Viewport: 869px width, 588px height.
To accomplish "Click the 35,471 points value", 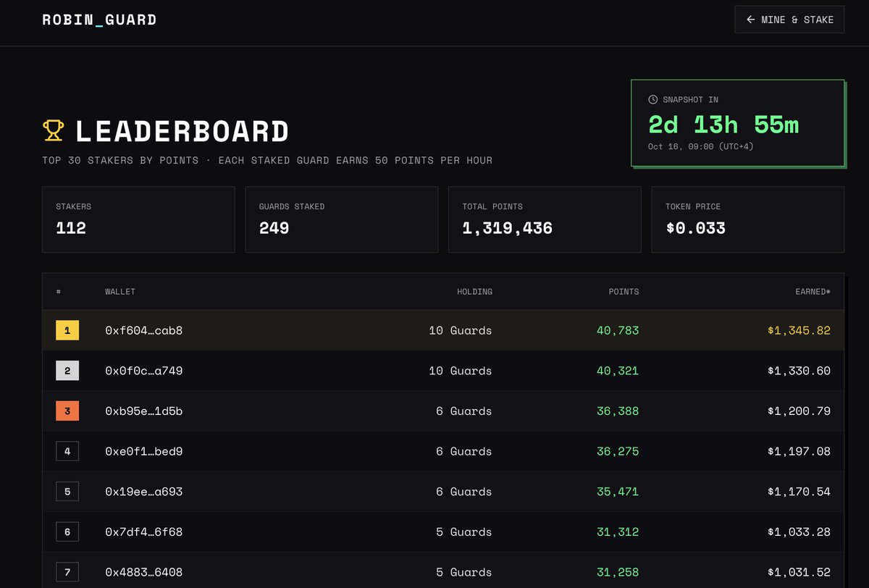I will click(x=618, y=492).
